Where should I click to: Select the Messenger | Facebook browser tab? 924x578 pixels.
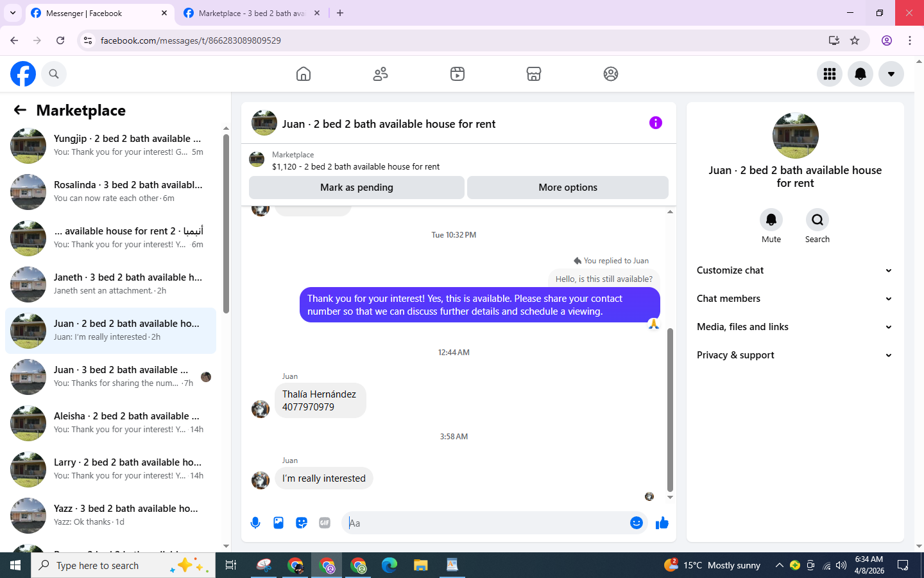(99, 13)
